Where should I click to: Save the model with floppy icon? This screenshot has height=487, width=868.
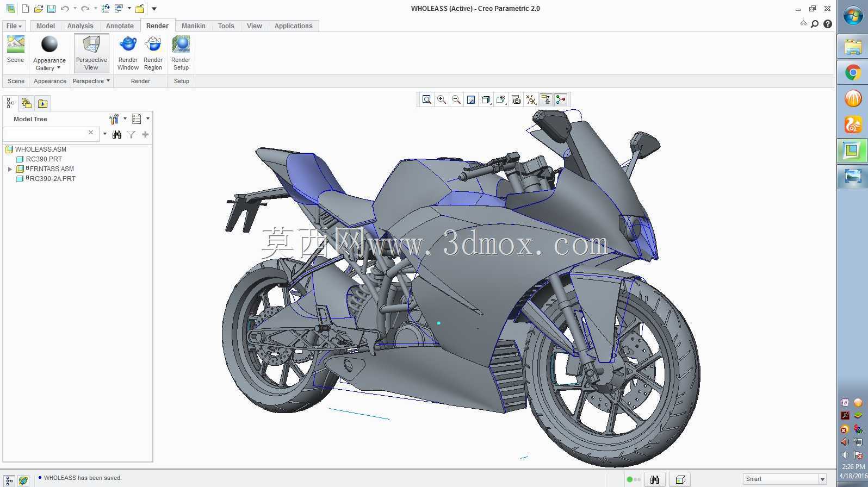coord(51,9)
